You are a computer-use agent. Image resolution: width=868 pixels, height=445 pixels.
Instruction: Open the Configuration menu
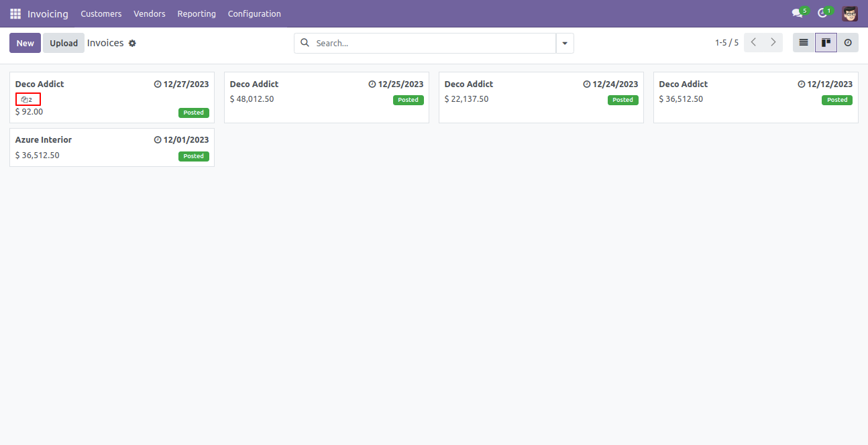254,13
